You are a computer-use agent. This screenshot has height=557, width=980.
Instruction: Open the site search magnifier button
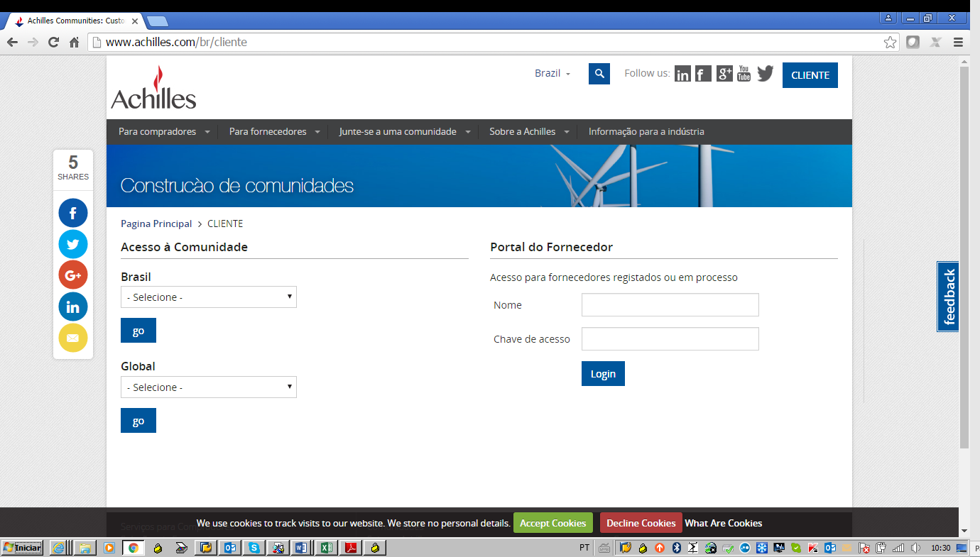[x=599, y=74]
